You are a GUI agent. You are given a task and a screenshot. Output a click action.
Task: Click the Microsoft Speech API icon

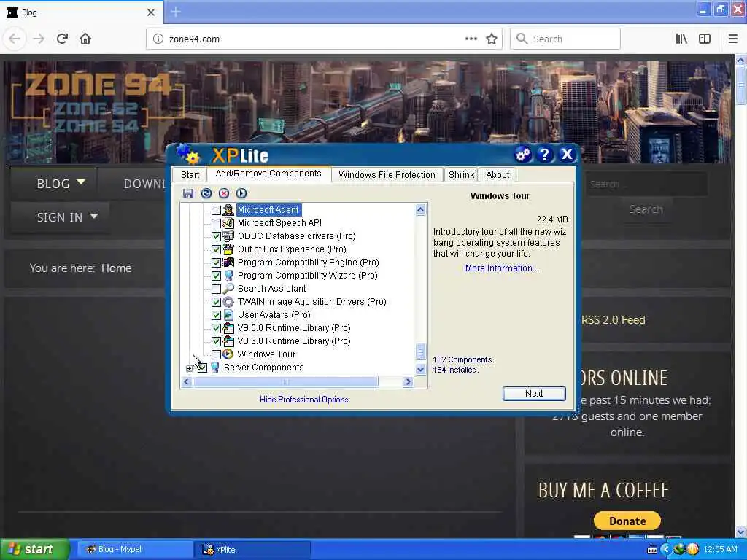(x=228, y=223)
